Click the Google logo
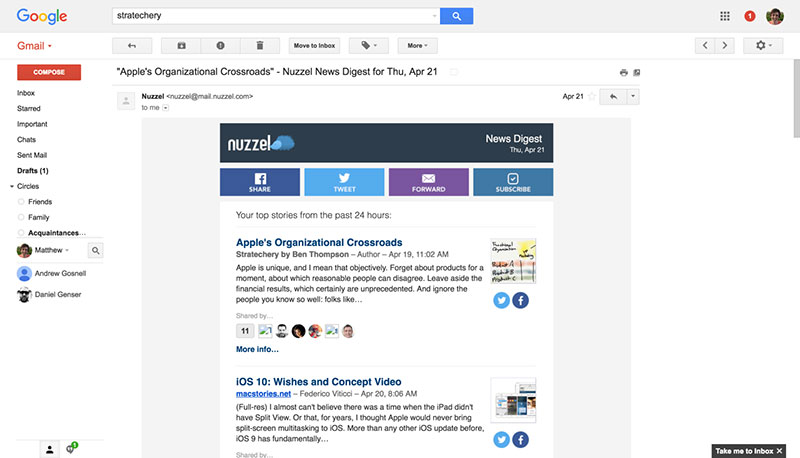The width and height of the screenshot is (800, 458). pyautogui.click(x=42, y=16)
